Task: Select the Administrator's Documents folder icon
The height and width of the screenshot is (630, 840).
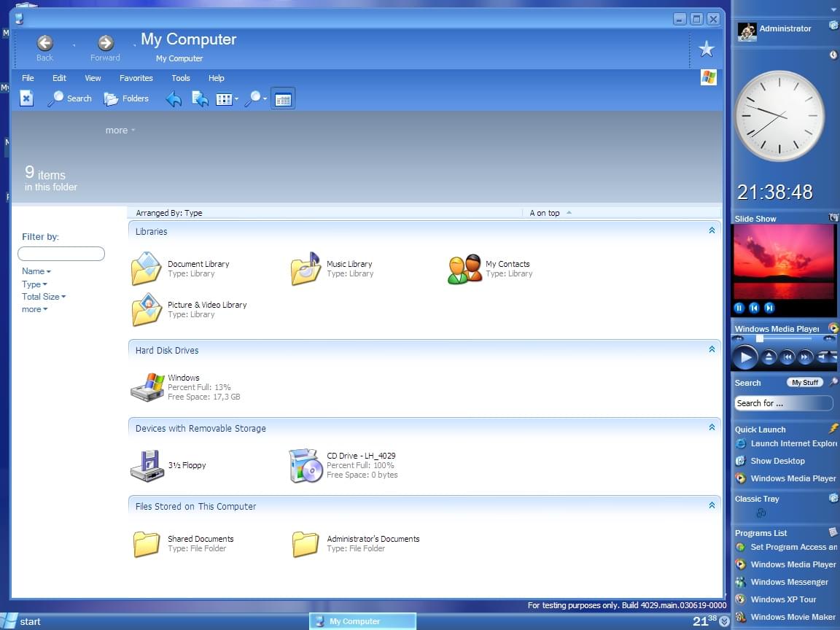Action: [x=306, y=544]
